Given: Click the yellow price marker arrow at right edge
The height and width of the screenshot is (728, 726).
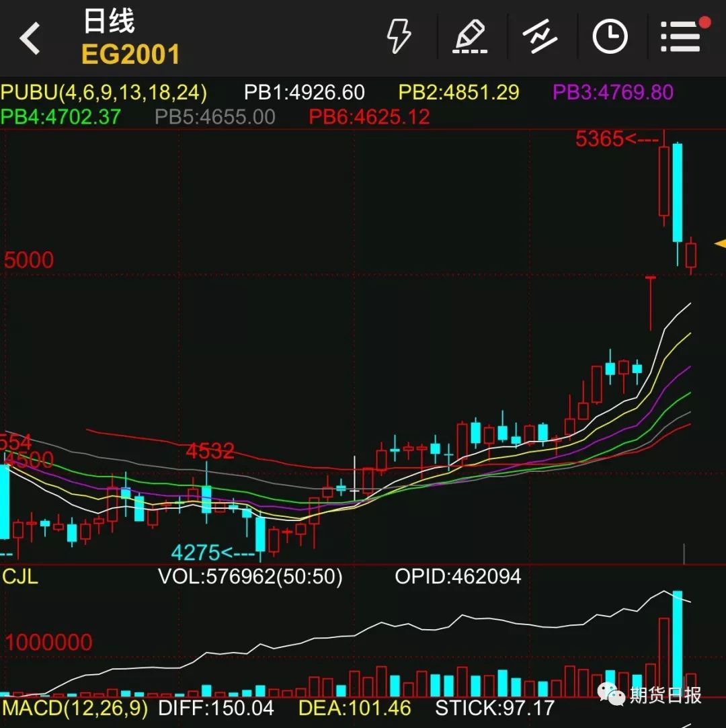Looking at the screenshot, I should click(720, 244).
